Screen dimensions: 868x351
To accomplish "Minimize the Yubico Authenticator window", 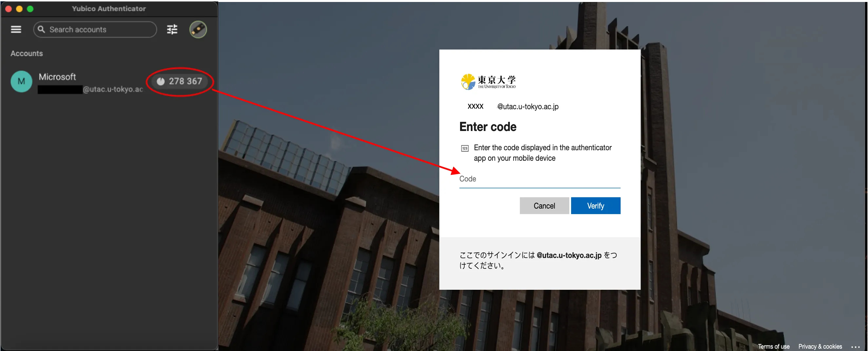I will click(20, 9).
